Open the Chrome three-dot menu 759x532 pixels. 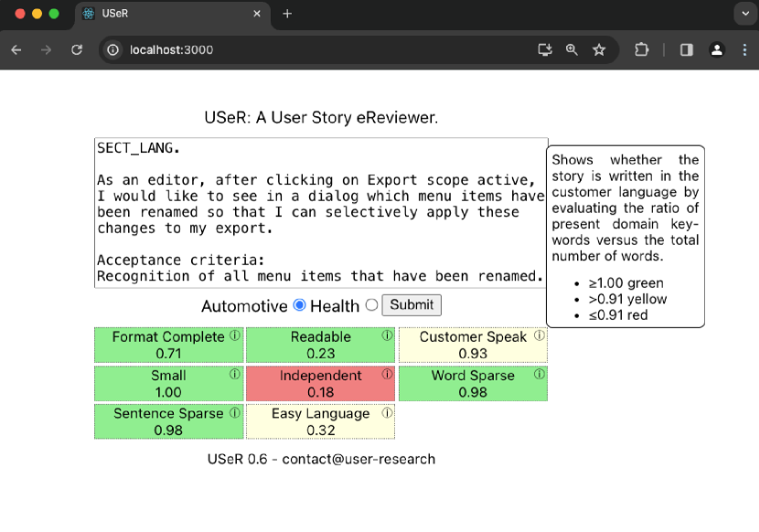click(x=743, y=49)
